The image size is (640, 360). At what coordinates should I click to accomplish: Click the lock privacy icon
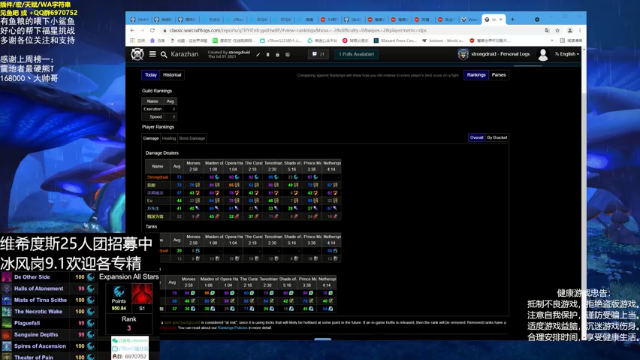pos(278,54)
